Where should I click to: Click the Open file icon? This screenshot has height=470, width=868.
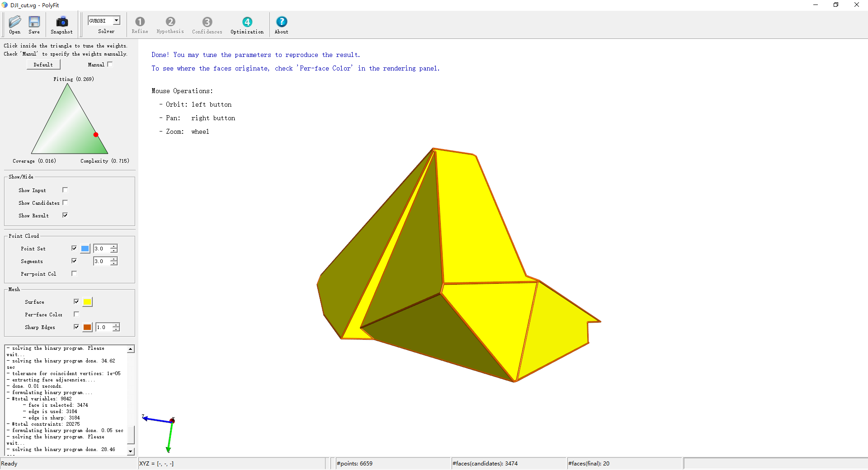(x=15, y=22)
